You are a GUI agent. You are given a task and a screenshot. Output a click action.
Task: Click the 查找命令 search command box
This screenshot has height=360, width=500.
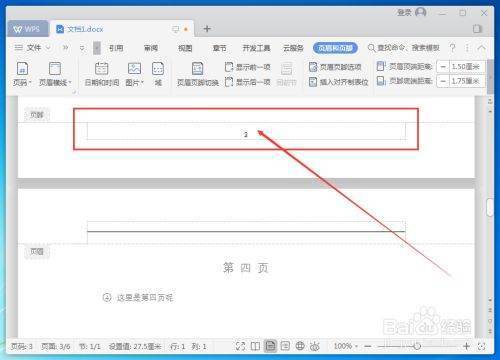[x=404, y=48]
